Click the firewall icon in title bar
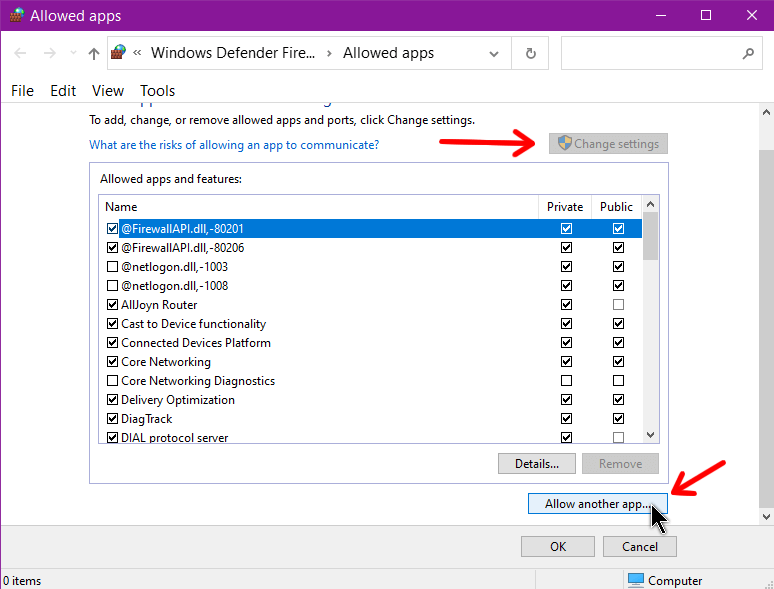Viewport: 774px width, 589px height. tap(17, 15)
